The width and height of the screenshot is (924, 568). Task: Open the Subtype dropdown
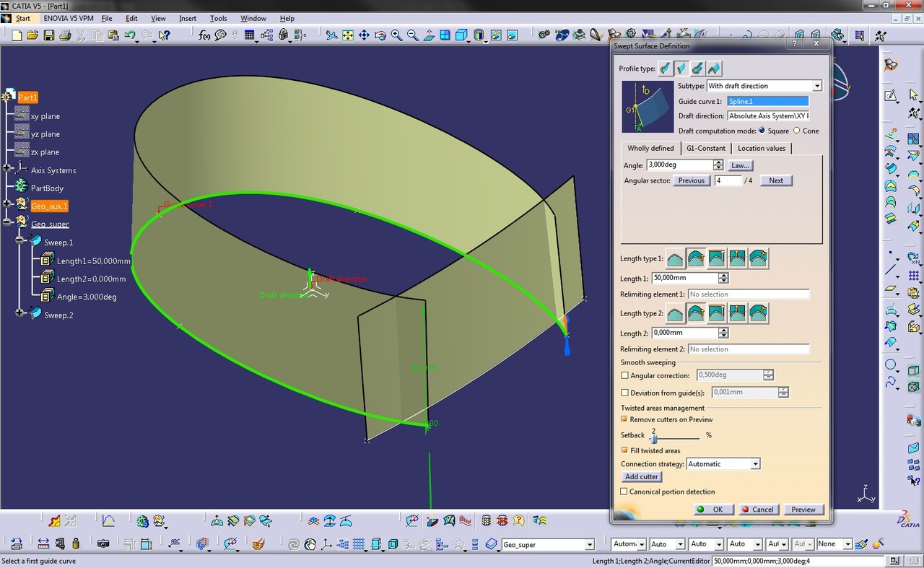[817, 86]
